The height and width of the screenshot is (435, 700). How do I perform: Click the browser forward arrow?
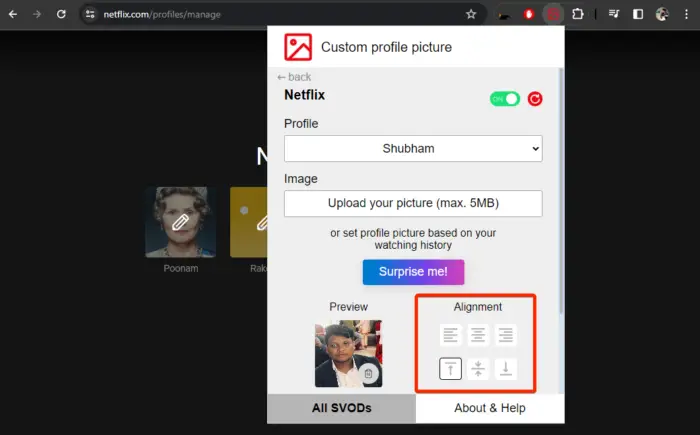click(x=37, y=14)
